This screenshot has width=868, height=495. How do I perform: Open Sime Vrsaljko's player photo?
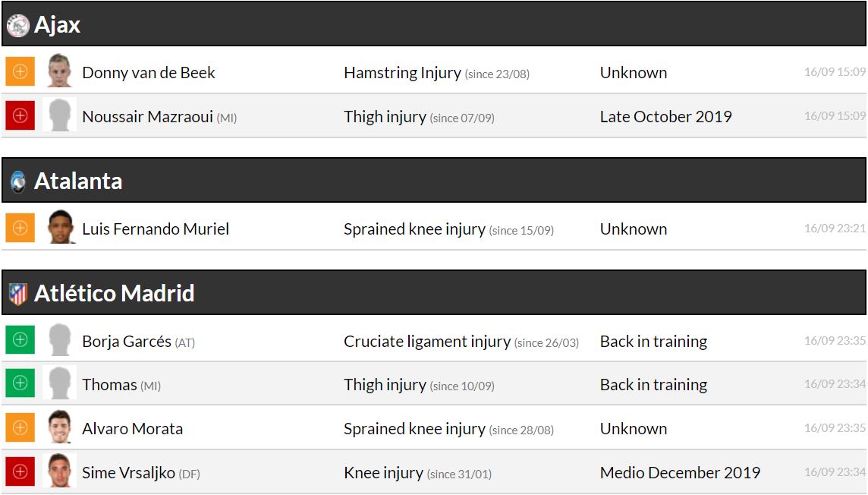tap(59, 471)
